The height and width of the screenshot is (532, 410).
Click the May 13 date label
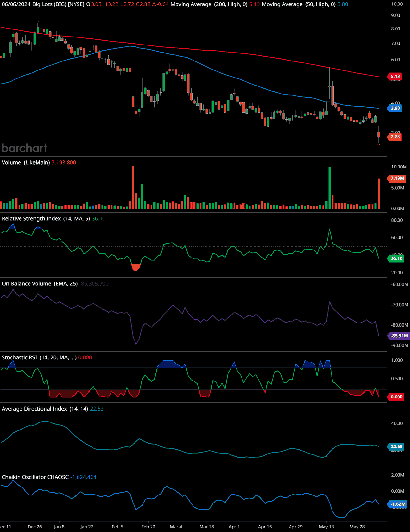click(x=326, y=527)
